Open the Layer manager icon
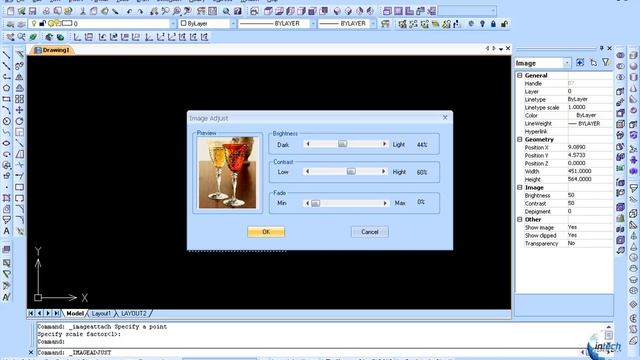This screenshot has width=640, height=360. (x=10, y=24)
